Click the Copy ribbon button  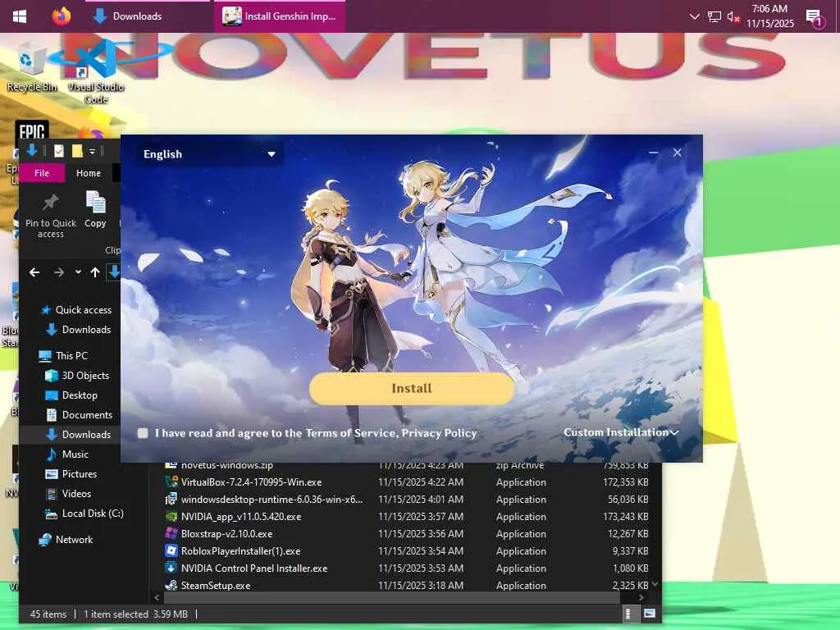point(95,210)
